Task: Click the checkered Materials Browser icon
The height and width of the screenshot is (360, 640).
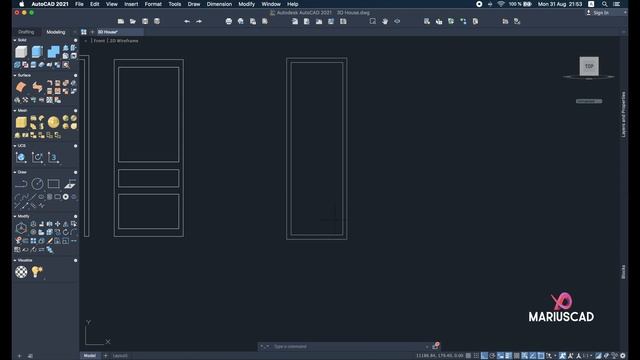Action: point(21,272)
